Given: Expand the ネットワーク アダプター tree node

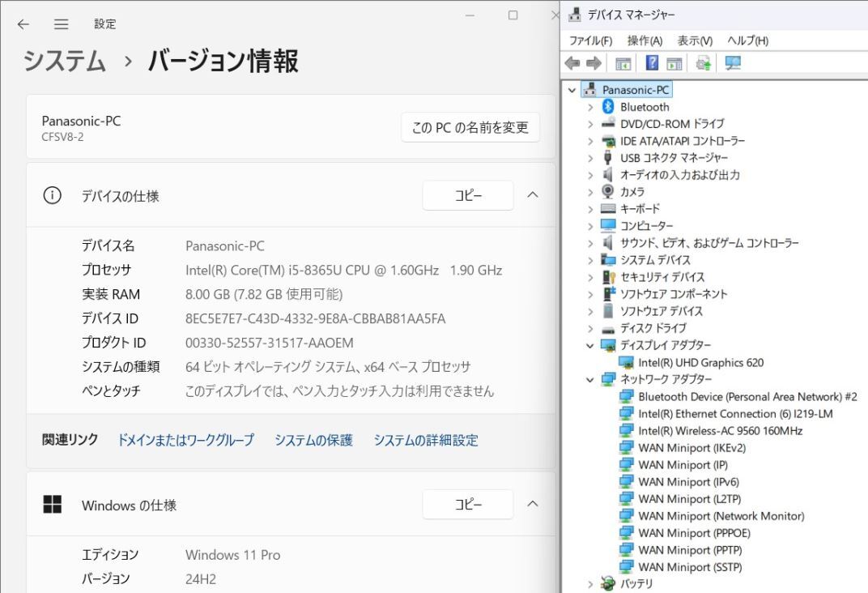Looking at the screenshot, I should (590, 379).
